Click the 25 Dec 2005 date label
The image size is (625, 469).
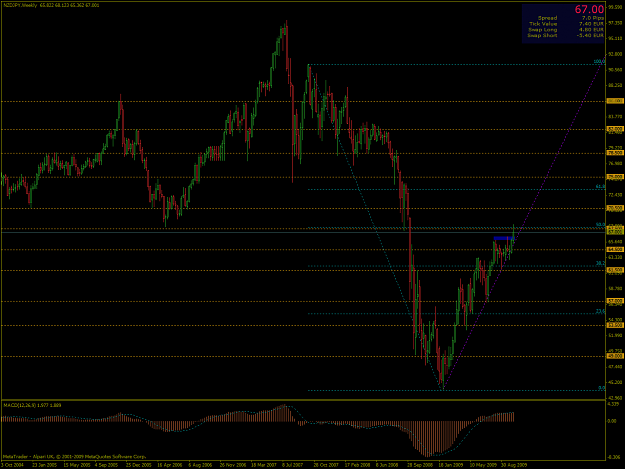click(139, 465)
